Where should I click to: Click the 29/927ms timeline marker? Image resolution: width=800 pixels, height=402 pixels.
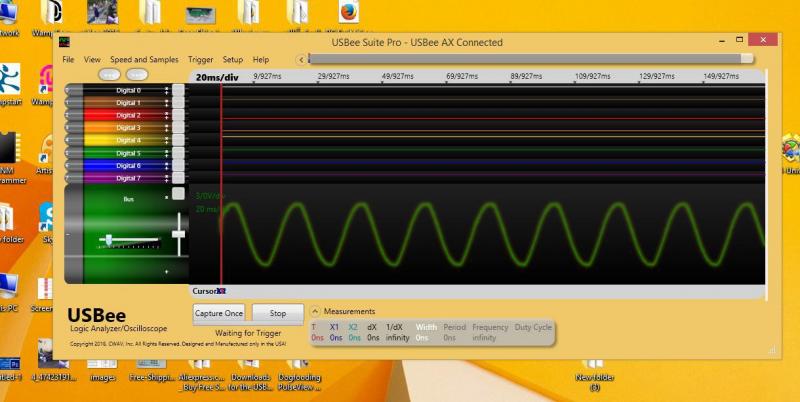[x=334, y=77]
